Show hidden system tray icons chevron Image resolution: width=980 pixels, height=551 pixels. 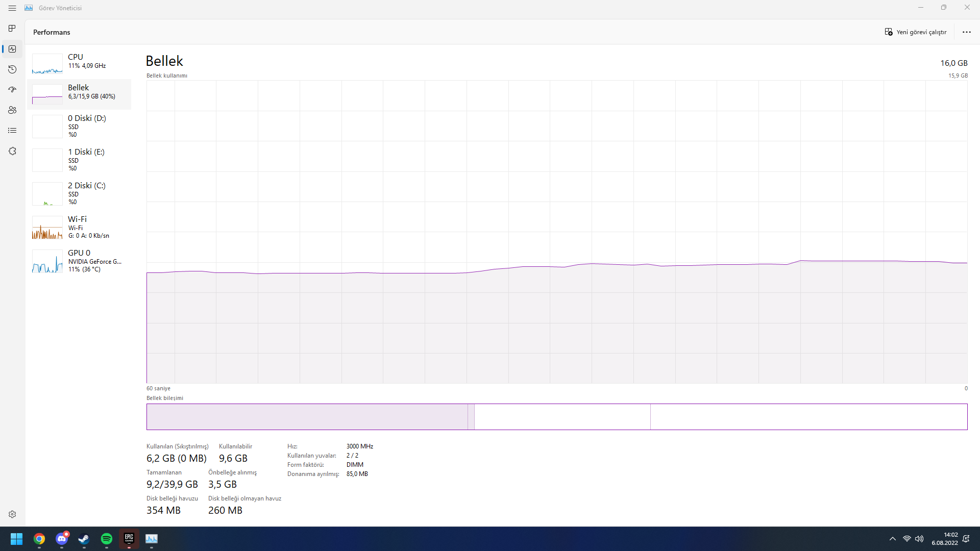click(892, 539)
